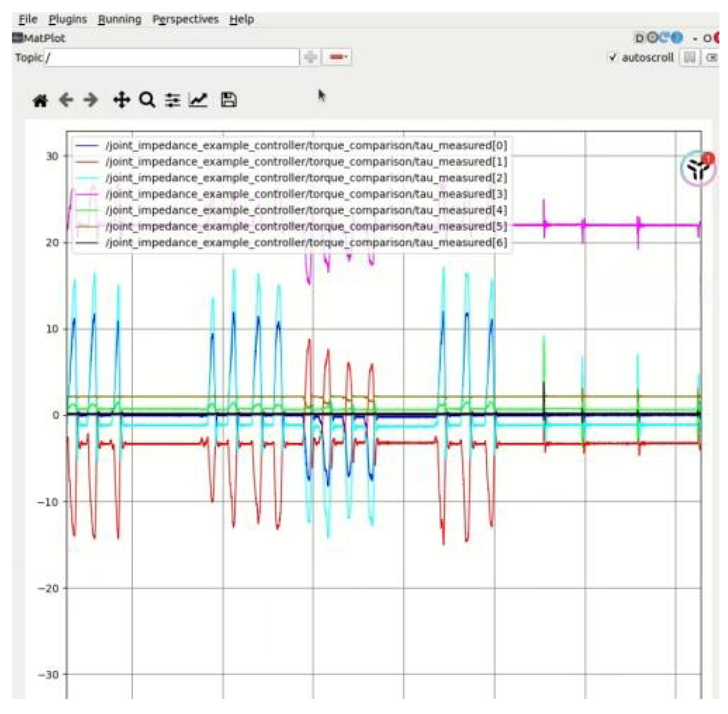Screen dimensions: 728x714
Task: Activate the Zoom to rectangle tool
Action: coord(147,100)
